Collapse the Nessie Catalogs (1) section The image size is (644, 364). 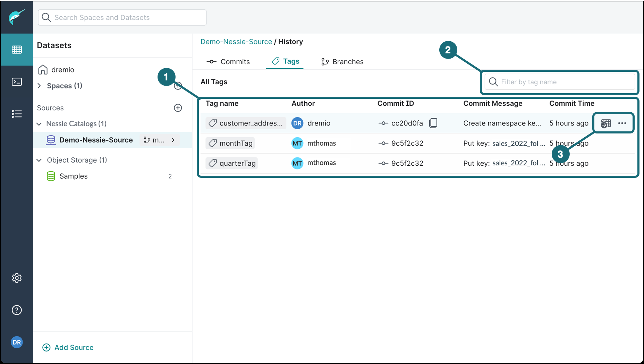tap(39, 124)
